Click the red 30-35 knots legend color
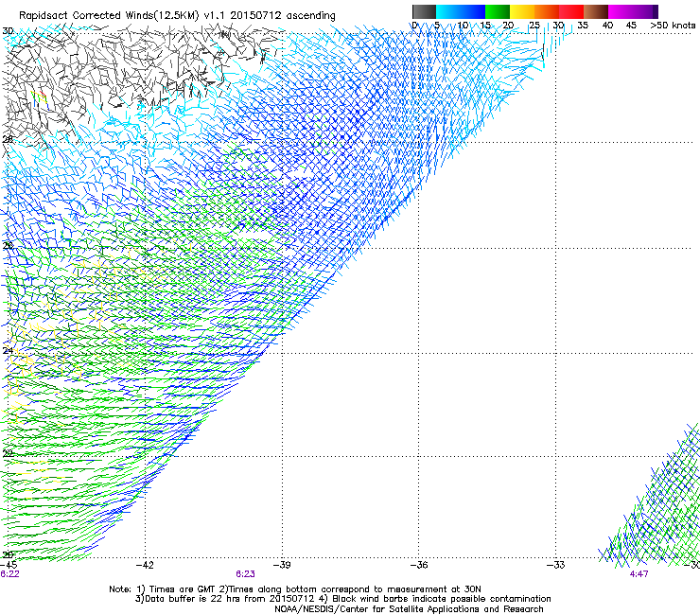Screen dimensions: 700x615 571,11
